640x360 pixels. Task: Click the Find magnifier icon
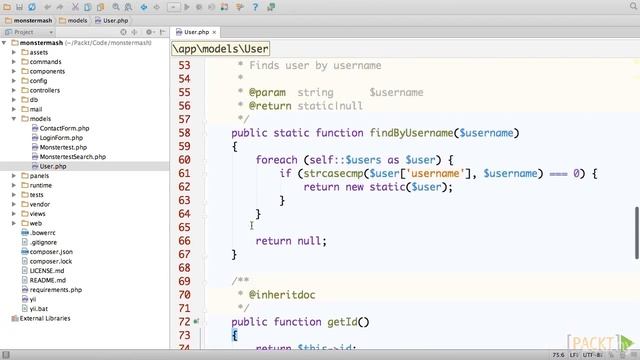[x=116, y=7]
